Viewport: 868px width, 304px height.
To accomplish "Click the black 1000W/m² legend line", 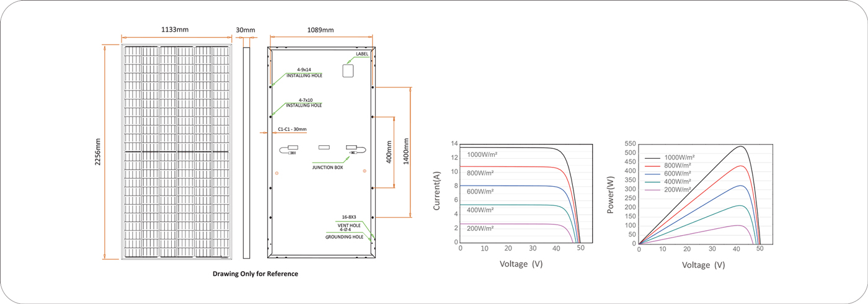I will tap(652, 158).
